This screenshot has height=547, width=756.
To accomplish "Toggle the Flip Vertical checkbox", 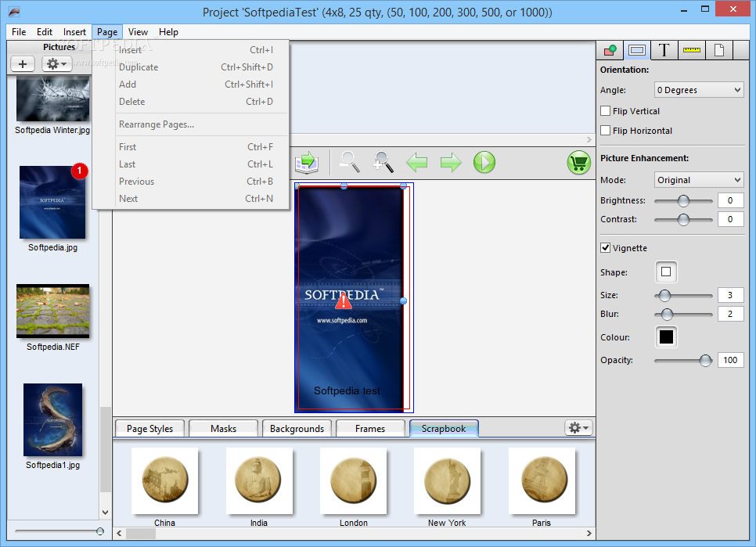I will (x=606, y=111).
